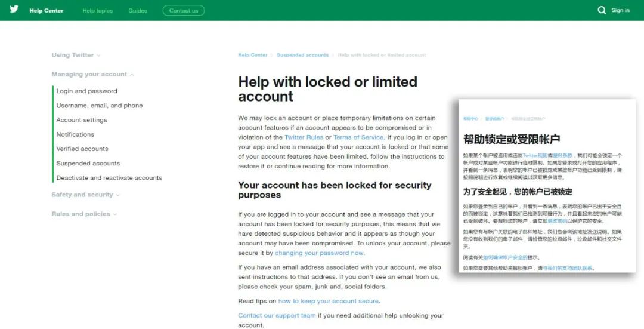Image resolution: width=644 pixels, height=329 pixels.
Task: Collapse the Managing your account section
Action: click(92, 75)
